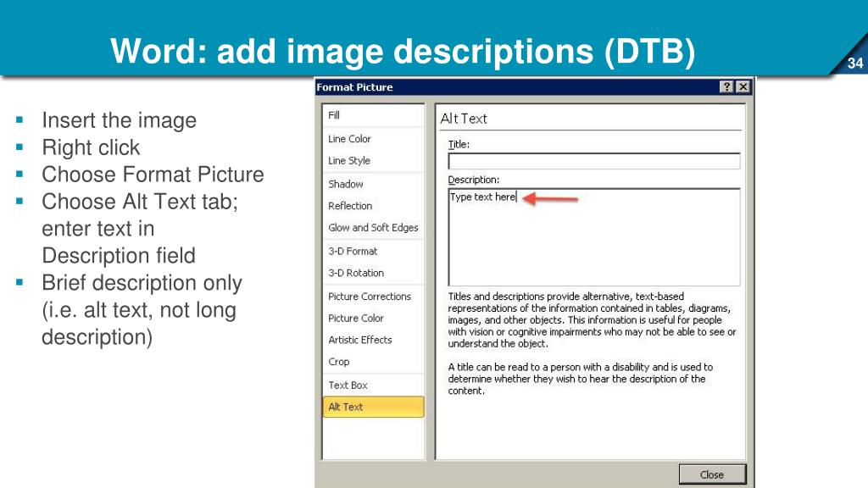This screenshot has height=488, width=868.
Task: Click slide heading 'Word: add image descriptions (DTB)'
Action: (403, 51)
